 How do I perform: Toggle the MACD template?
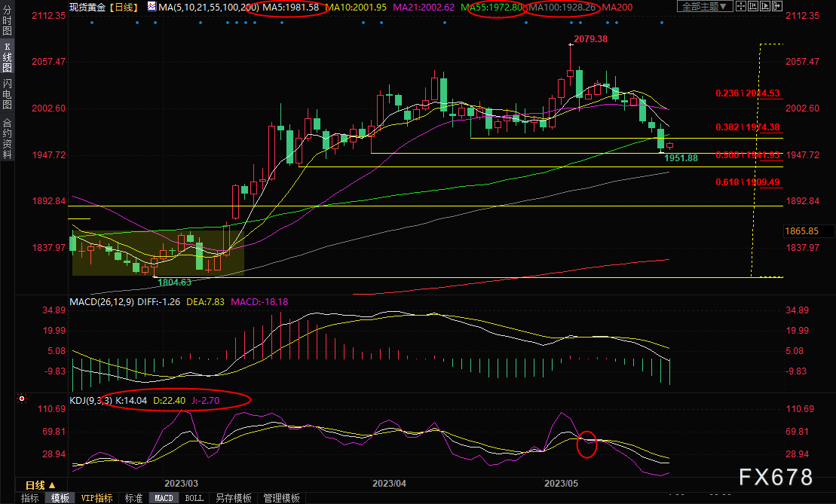(x=164, y=498)
